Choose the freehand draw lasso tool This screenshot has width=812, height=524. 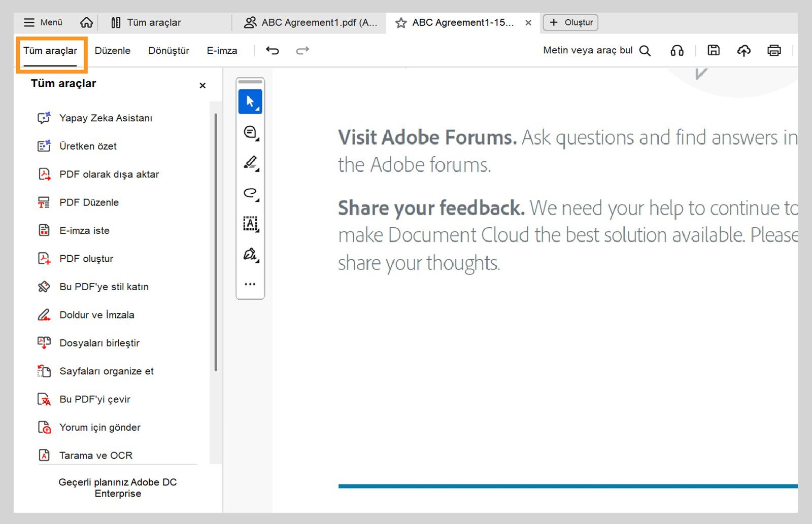pos(250,193)
